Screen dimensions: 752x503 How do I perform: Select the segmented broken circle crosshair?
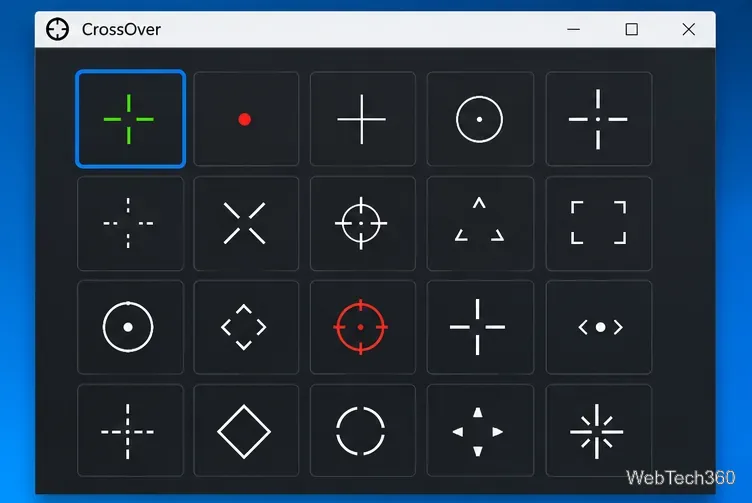[363, 431]
